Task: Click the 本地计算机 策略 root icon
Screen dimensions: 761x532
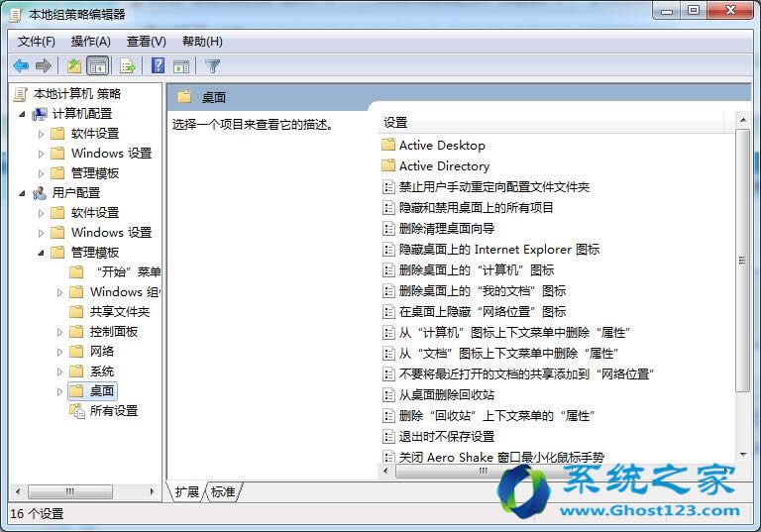Action: (x=20, y=94)
